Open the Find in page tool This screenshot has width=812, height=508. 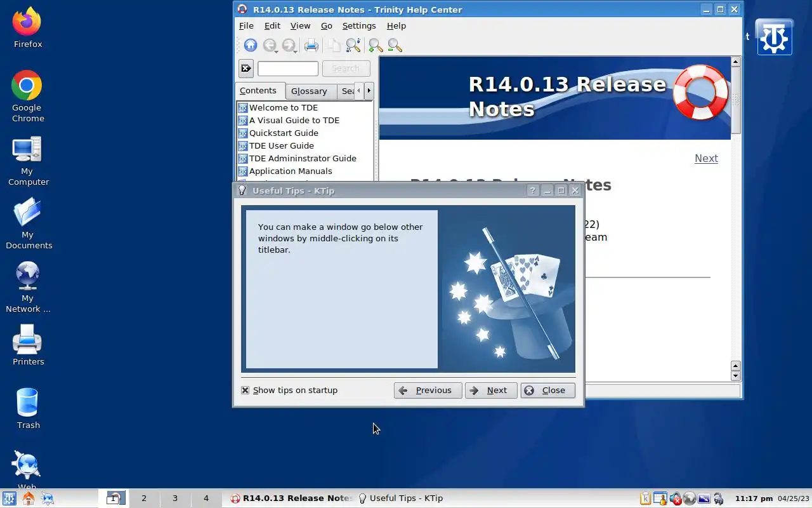pyautogui.click(x=353, y=45)
